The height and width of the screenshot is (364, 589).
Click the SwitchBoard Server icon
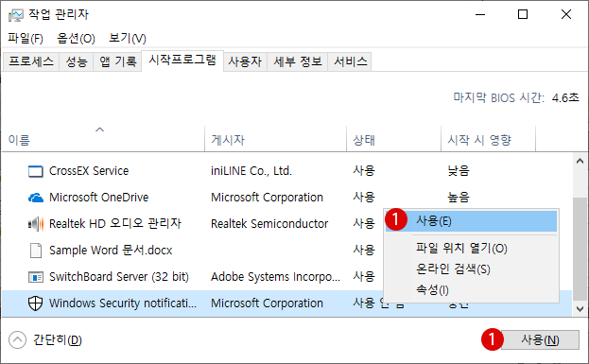[36, 277]
